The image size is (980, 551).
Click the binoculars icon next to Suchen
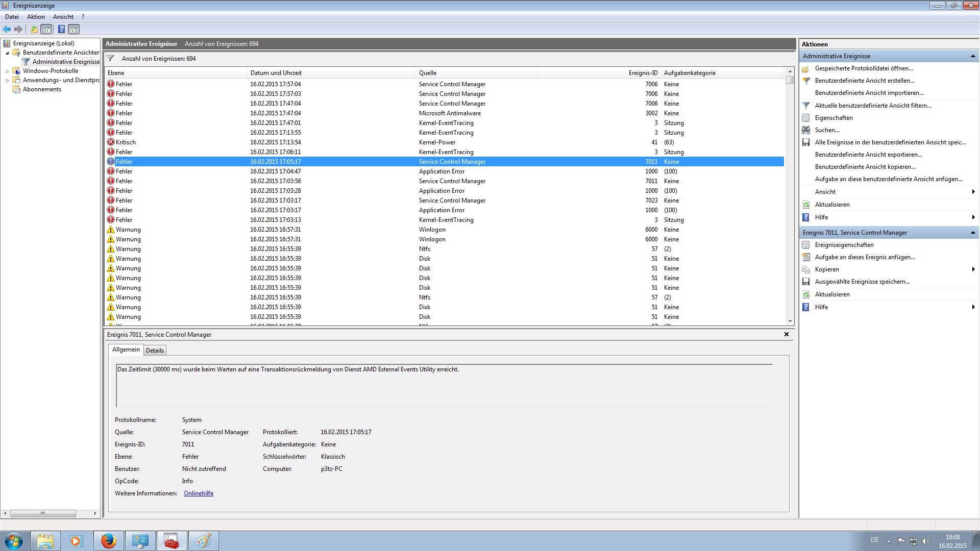tap(806, 130)
